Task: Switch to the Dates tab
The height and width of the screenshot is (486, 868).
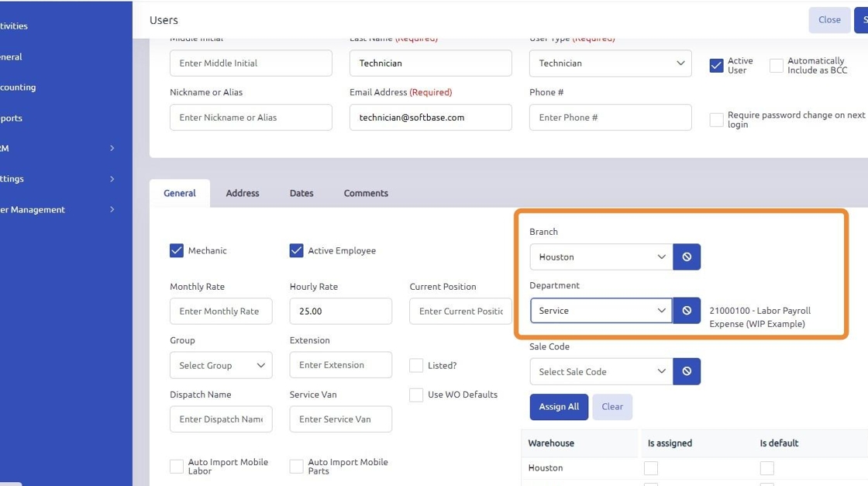Action: pyautogui.click(x=301, y=193)
